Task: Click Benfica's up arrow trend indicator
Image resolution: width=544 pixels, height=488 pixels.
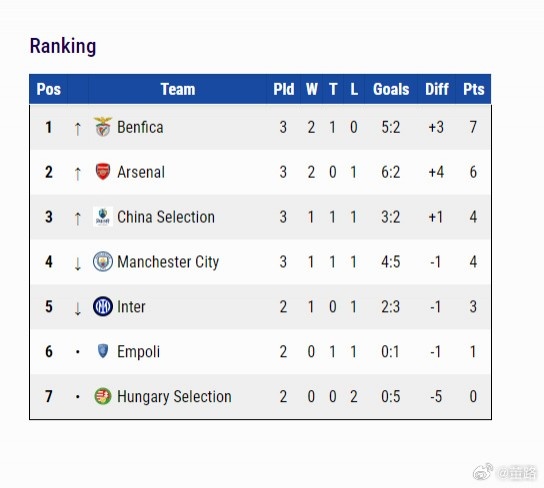Action: pos(78,128)
